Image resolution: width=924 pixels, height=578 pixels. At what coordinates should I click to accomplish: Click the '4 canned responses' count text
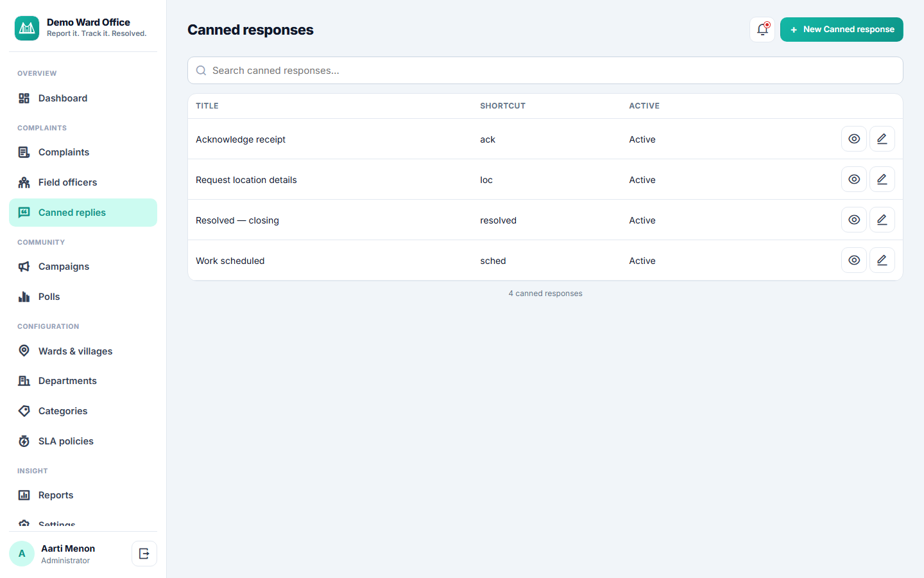(x=545, y=293)
